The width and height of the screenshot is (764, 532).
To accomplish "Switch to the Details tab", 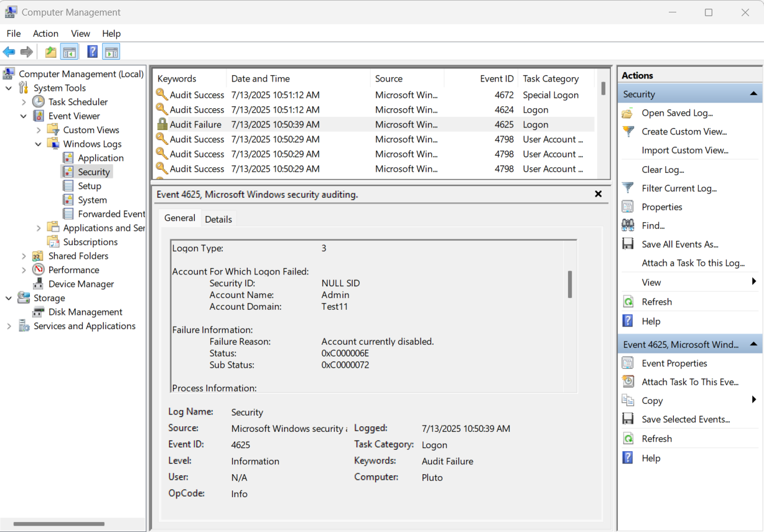I will pos(218,219).
